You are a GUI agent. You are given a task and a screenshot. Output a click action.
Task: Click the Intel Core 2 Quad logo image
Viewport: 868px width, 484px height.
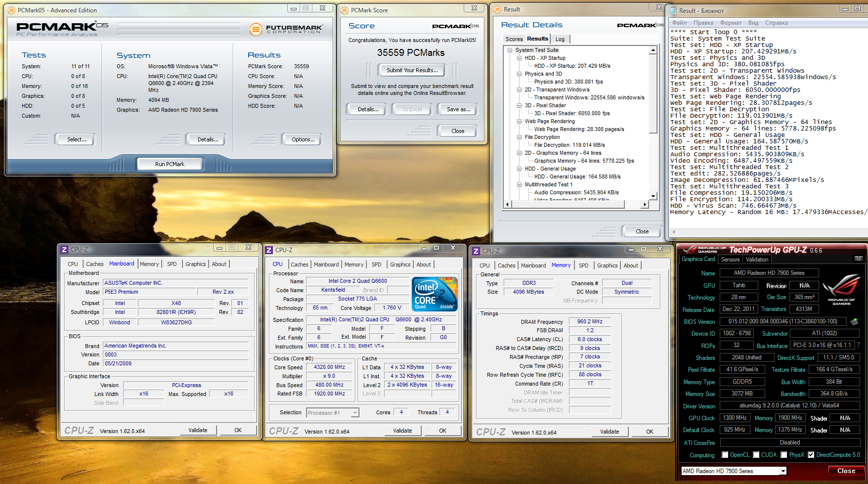[435, 294]
